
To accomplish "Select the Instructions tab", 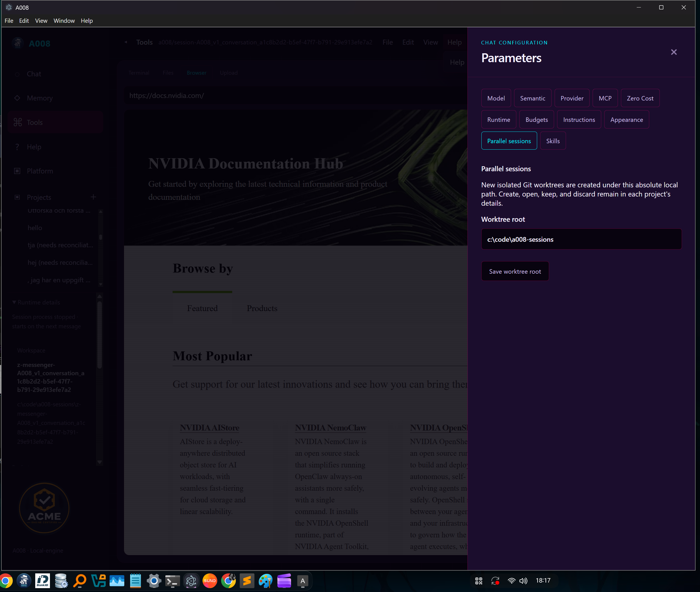I will coord(579,119).
